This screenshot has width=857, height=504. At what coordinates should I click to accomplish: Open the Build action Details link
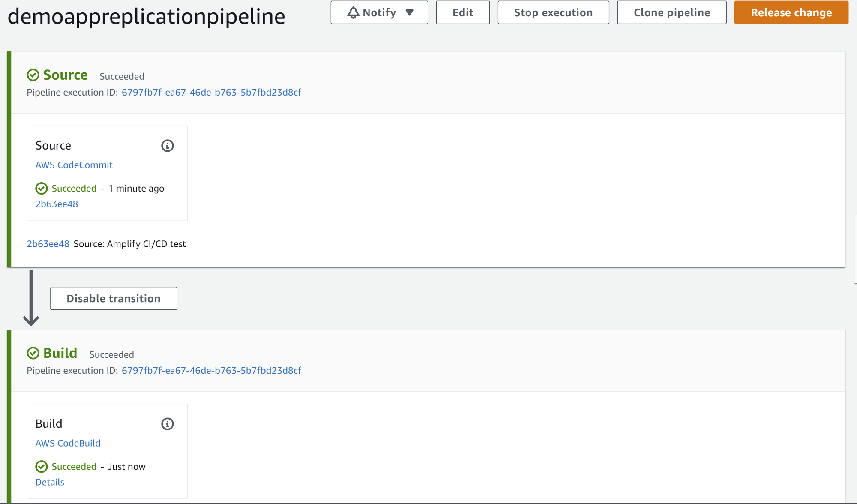(x=50, y=482)
